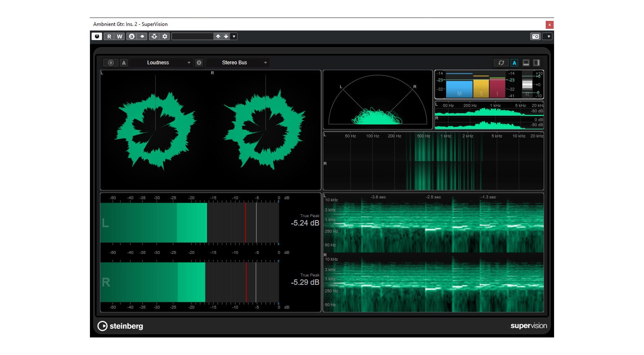Open module settings gear next to Loudness
Screen dimensions: 644x355
click(x=199, y=63)
